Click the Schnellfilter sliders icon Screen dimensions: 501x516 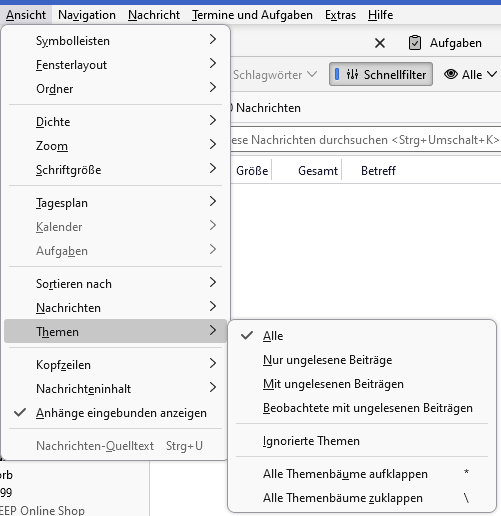(x=352, y=74)
